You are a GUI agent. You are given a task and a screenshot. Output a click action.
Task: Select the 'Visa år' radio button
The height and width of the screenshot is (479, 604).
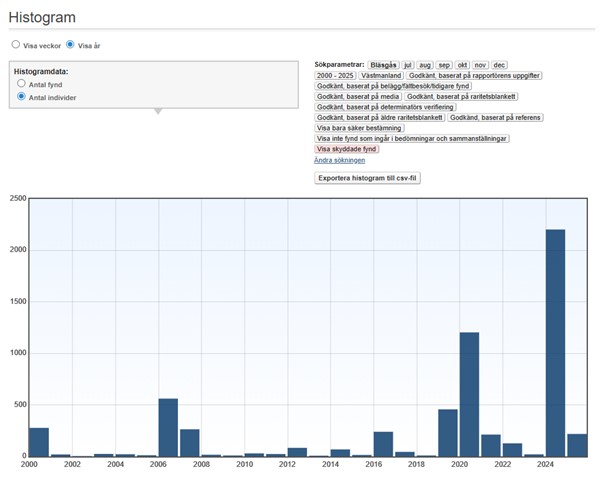tap(70, 45)
